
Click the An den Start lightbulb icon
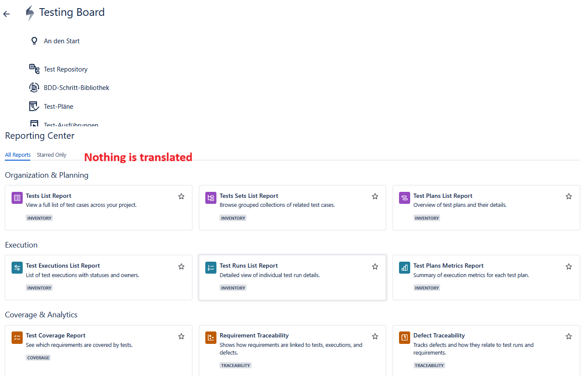point(34,41)
